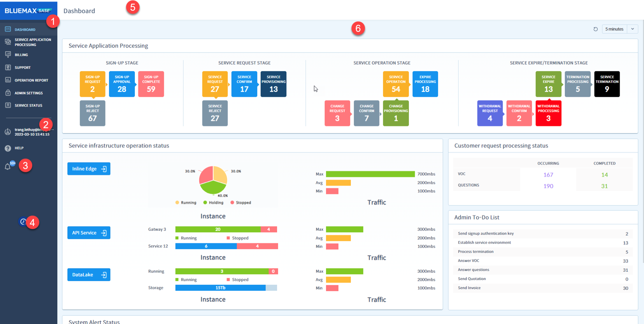This screenshot has height=324, width=644.
Task: Click the Admin Settings lock icon
Action: [8, 93]
